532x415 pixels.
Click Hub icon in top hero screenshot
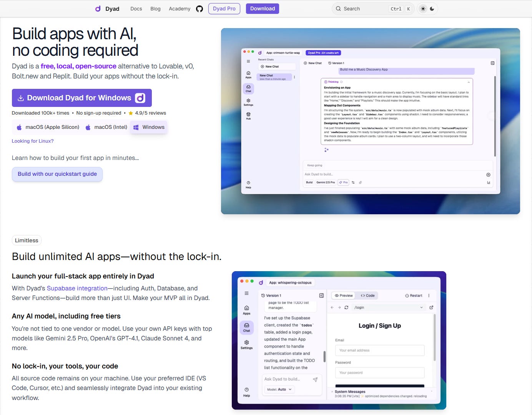coord(248,116)
